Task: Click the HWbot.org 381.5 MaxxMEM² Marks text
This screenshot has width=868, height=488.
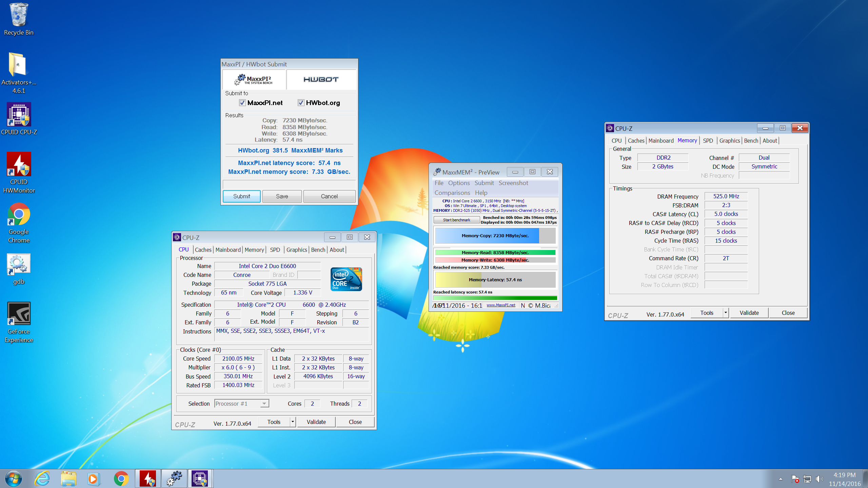Action: [290, 150]
